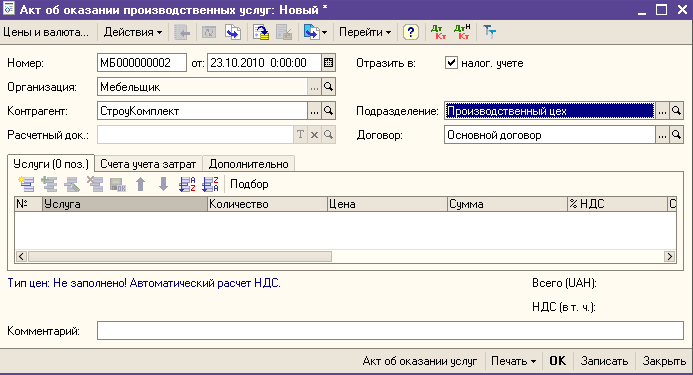Click the Услуга column header

click(x=125, y=204)
